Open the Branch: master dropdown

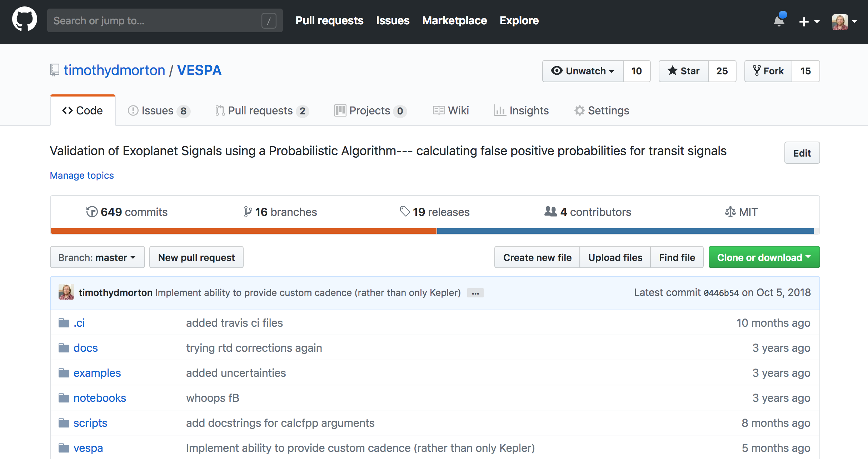click(x=97, y=257)
